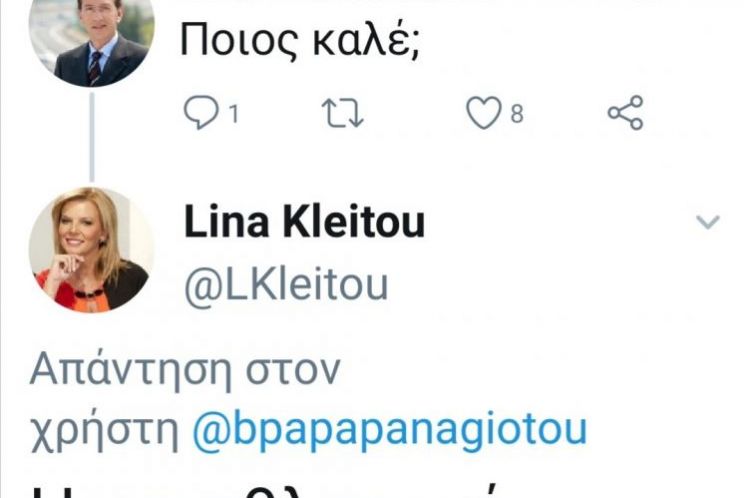
Task: Click the reply speech bubble icon
Action: point(201,114)
